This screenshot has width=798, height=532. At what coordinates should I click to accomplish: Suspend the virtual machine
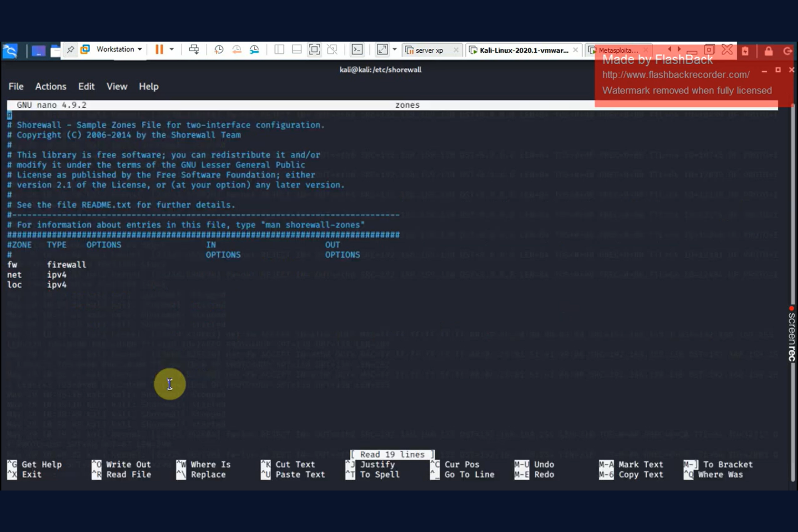point(159,50)
